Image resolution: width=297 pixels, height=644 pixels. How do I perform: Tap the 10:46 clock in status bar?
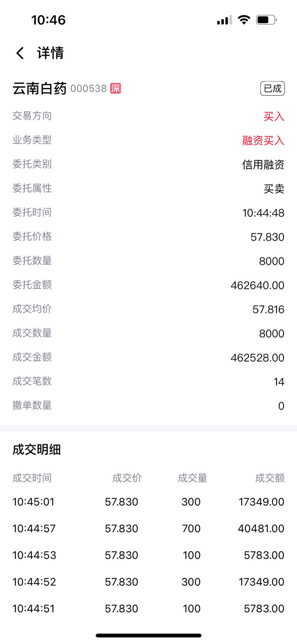pyautogui.click(x=48, y=20)
